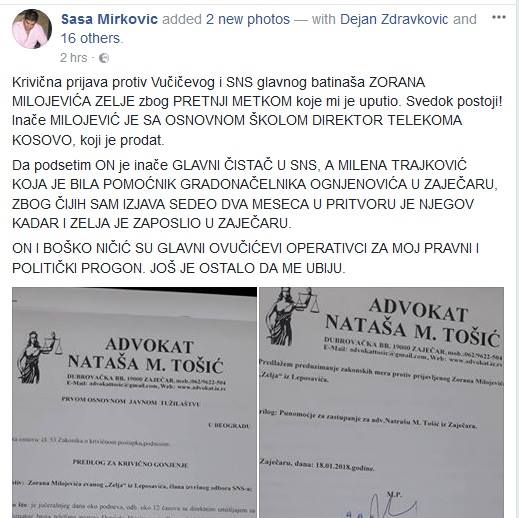Click the '2 new photos' link

click(248, 19)
